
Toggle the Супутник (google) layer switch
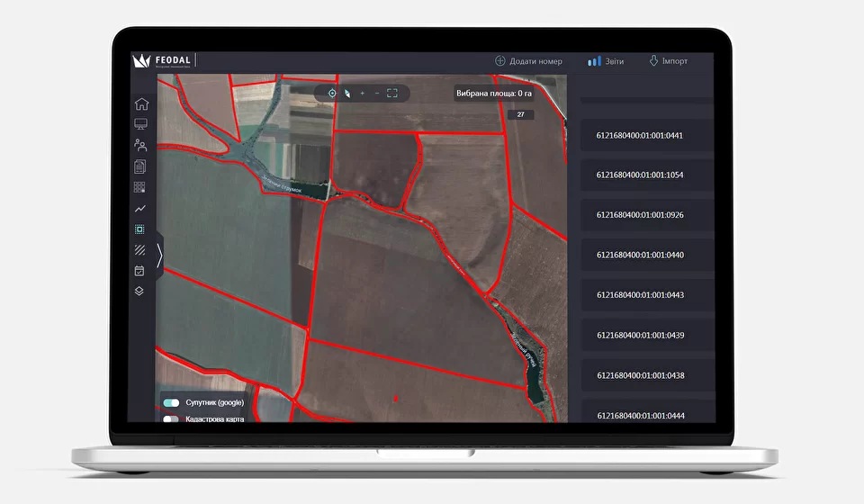pyautogui.click(x=171, y=402)
